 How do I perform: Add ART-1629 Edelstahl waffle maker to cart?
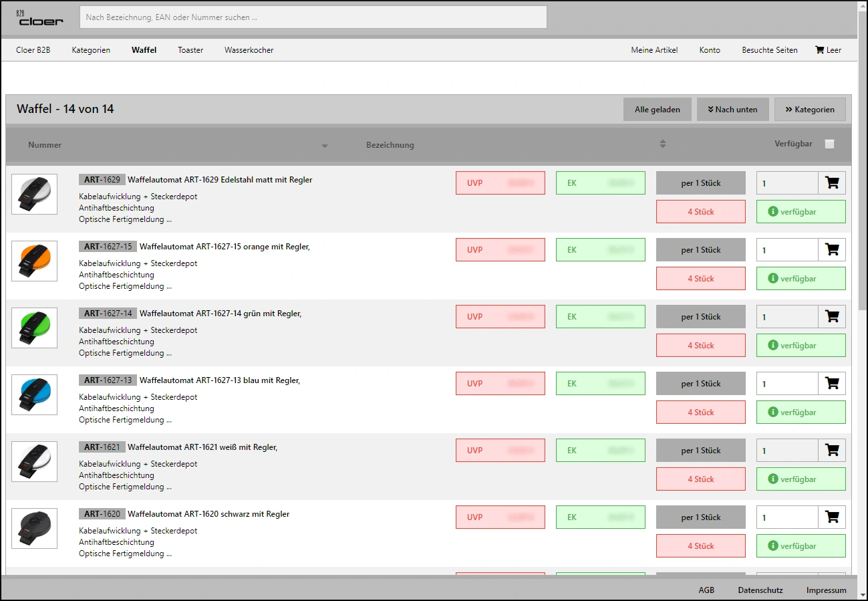[832, 183]
